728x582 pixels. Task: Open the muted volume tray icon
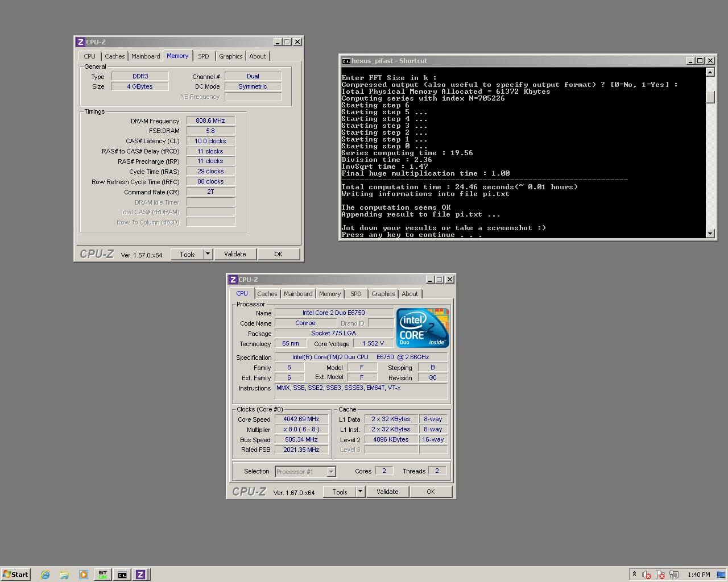(x=647, y=575)
